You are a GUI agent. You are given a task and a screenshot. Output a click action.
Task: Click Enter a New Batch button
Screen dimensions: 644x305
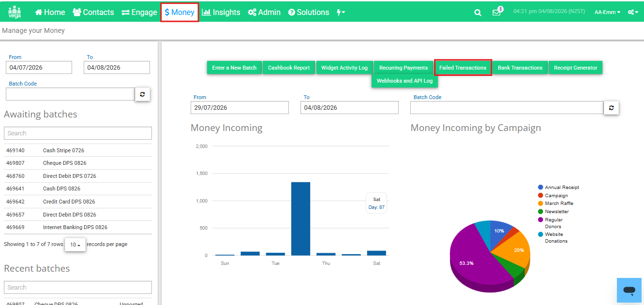pos(234,68)
